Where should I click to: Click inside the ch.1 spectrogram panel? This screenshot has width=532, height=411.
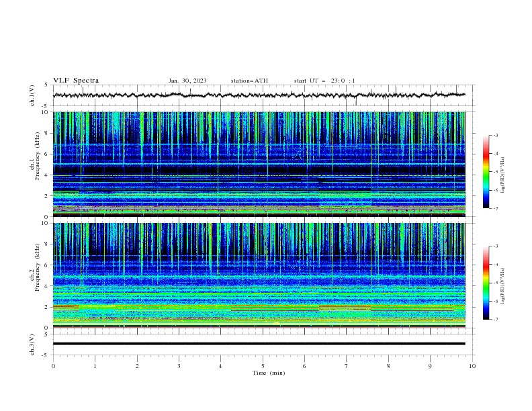click(259, 164)
